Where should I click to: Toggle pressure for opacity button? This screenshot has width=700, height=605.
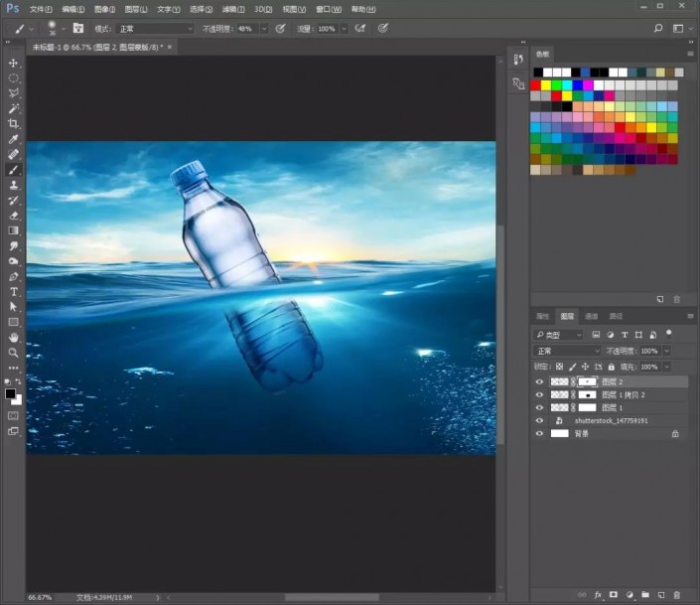(280, 29)
